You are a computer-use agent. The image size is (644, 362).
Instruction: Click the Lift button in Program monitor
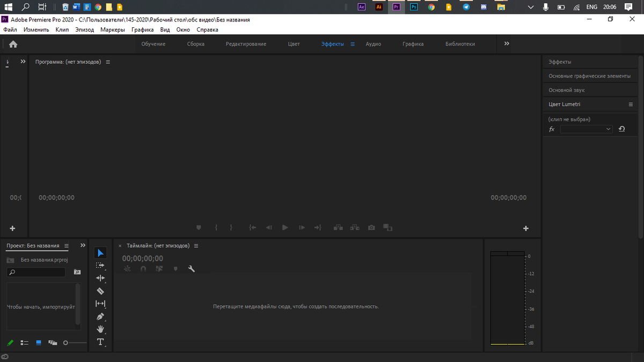point(338,228)
